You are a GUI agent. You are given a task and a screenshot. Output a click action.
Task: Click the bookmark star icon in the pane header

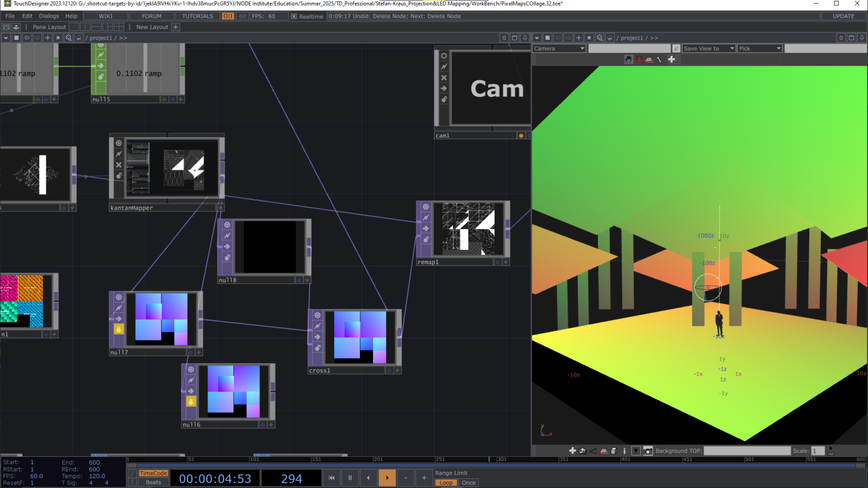pos(57,38)
